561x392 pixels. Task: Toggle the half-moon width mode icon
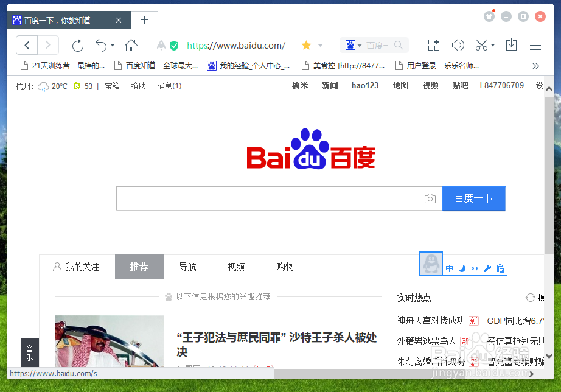(462, 268)
